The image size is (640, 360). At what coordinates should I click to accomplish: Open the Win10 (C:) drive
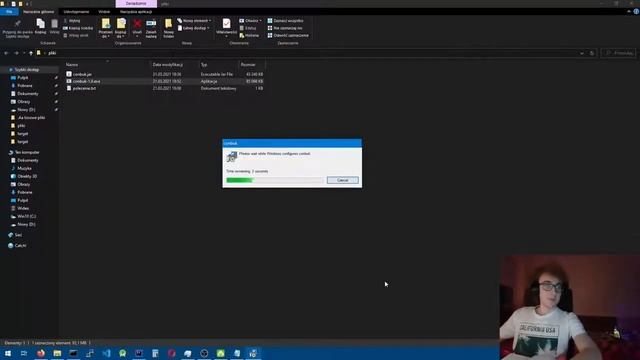26,216
